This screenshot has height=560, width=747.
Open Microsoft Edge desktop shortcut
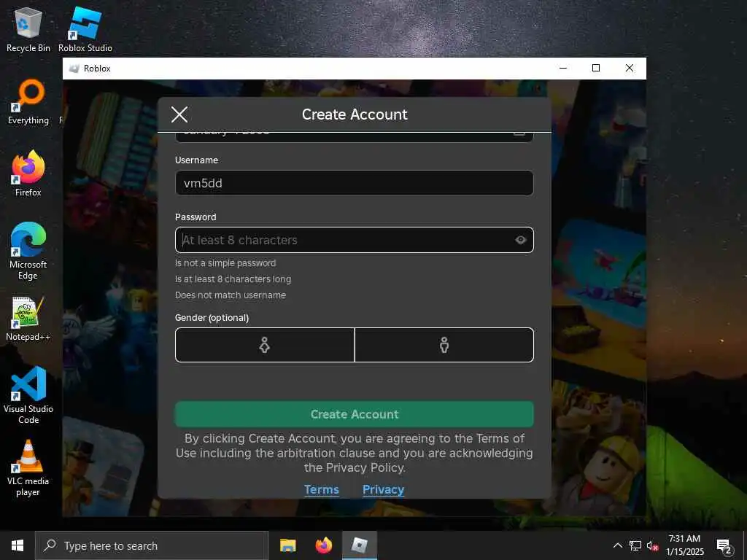tap(28, 251)
